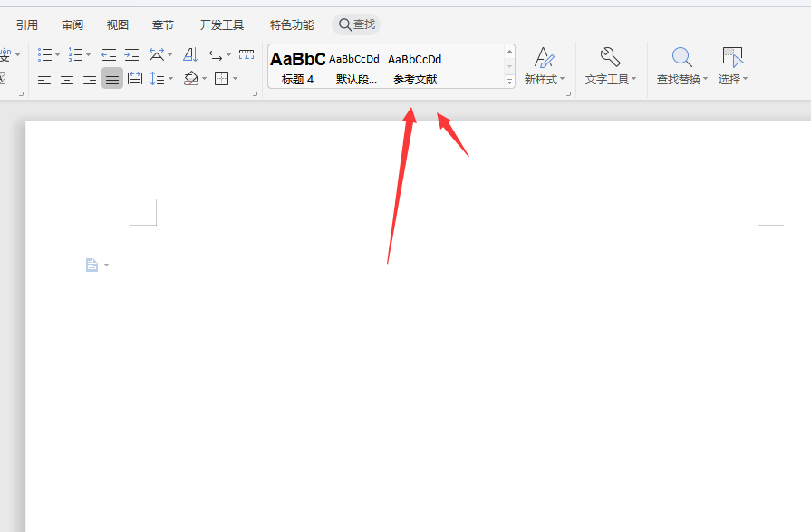Viewport: 811px width, 532px height.
Task: Open the styles pane dialog launcher
Action: coord(568,93)
